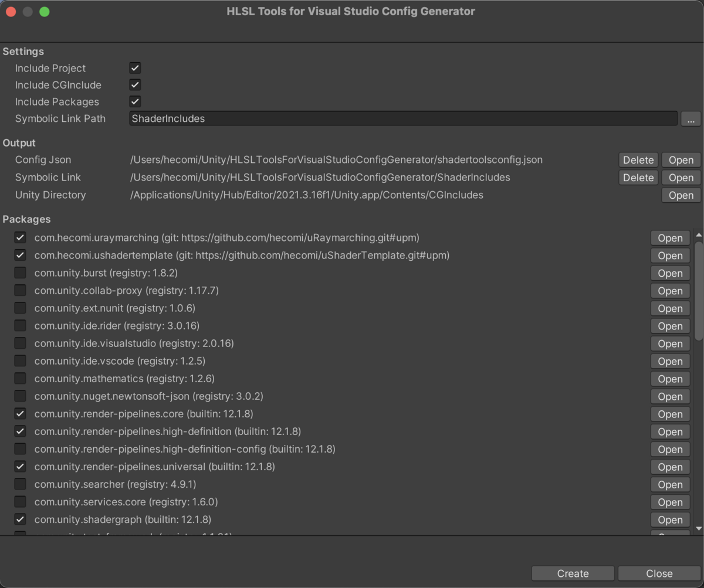Check the com.unity.services.core package
Image resolution: width=704 pixels, height=588 pixels.
pyautogui.click(x=21, y=501)
